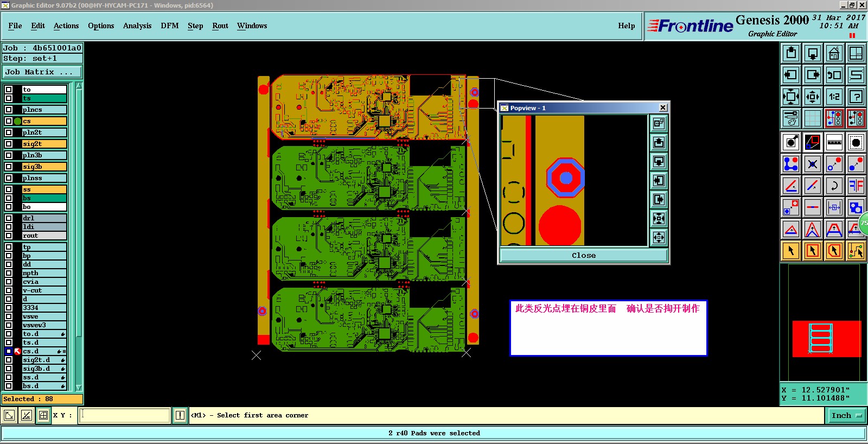This screenshot has width=868, height=444.
Task: Open the Inch units dropdown
Action: 846,415
